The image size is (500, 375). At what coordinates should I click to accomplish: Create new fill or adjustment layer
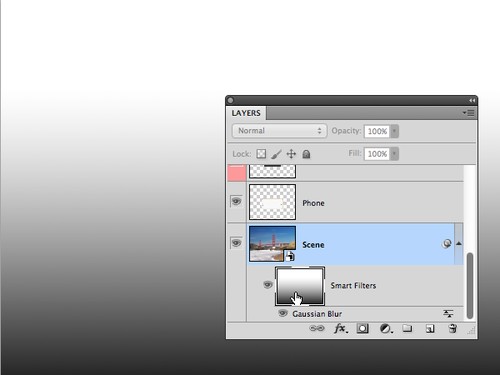(386, 329)
